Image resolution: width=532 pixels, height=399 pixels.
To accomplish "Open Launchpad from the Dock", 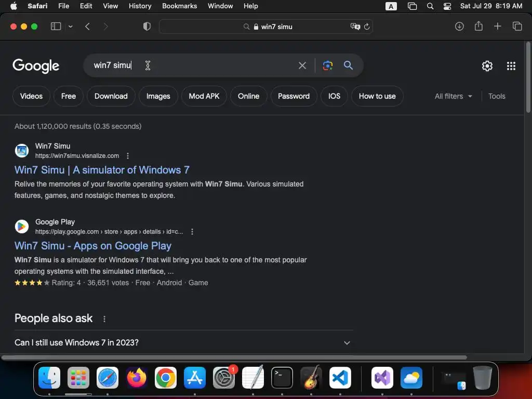I will click(78, 378).
